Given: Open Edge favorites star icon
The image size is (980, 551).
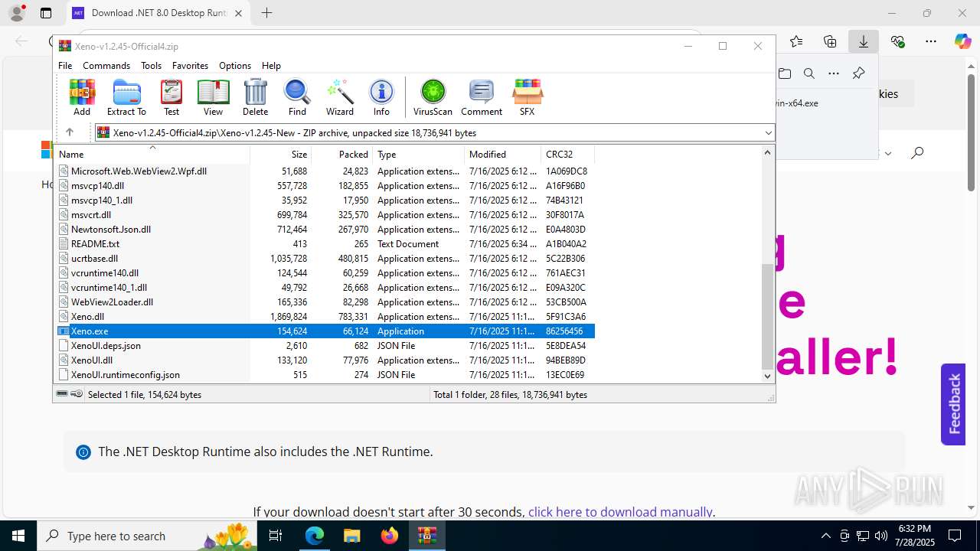Looking at the screenshot, I should pos(796,41).
